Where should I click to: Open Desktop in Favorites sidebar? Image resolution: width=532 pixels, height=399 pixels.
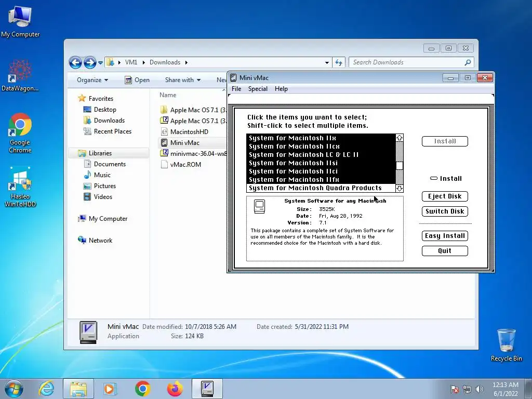click(100, 110)
